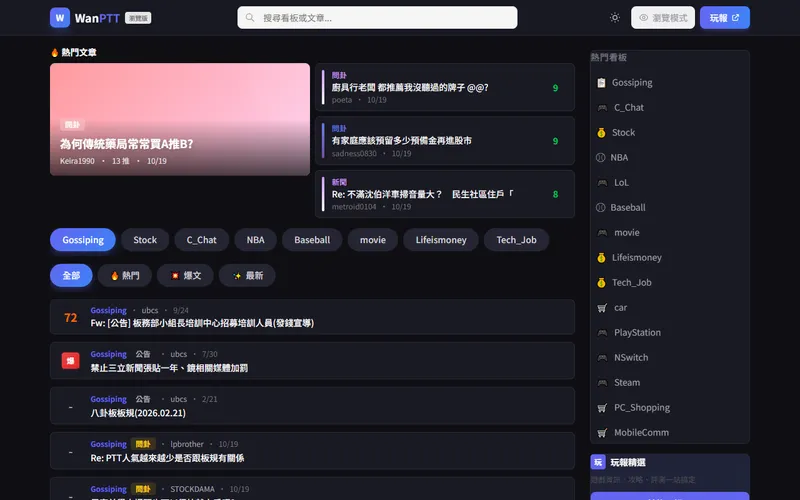The image size is (800, 500).
Task: Click the Baseball ball icon in the sidebar
Action: coord(601,208)
